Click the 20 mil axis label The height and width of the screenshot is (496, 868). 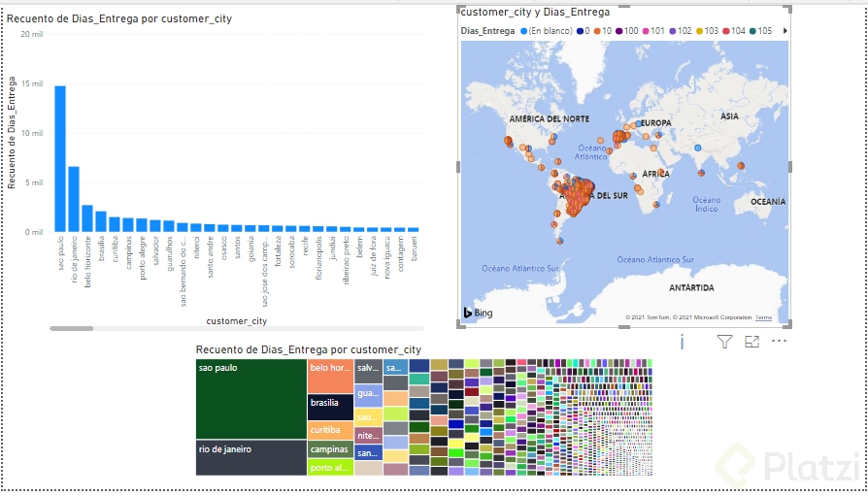tap(31, 34)
